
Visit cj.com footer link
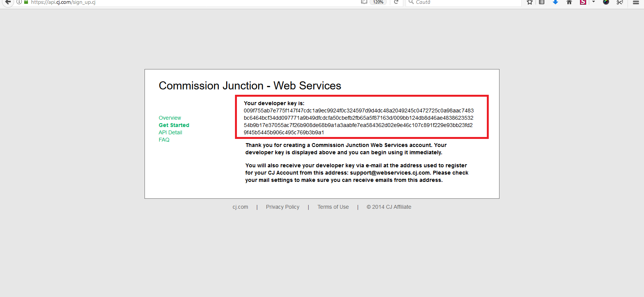point(240,207)
